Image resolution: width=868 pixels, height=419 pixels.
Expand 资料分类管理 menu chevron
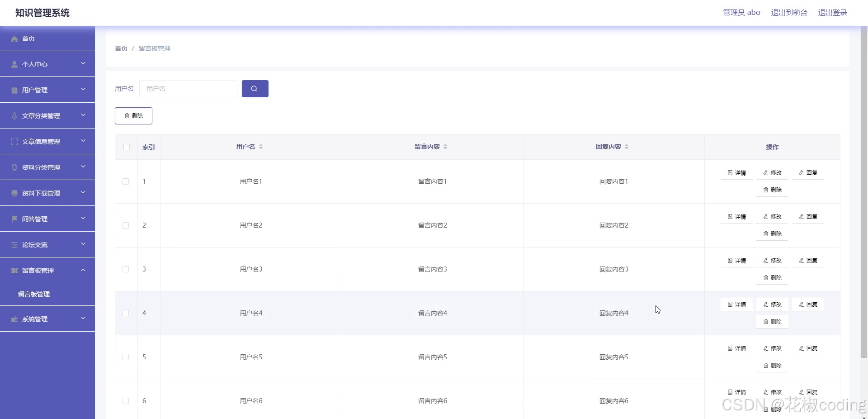[x=83, y=167]
